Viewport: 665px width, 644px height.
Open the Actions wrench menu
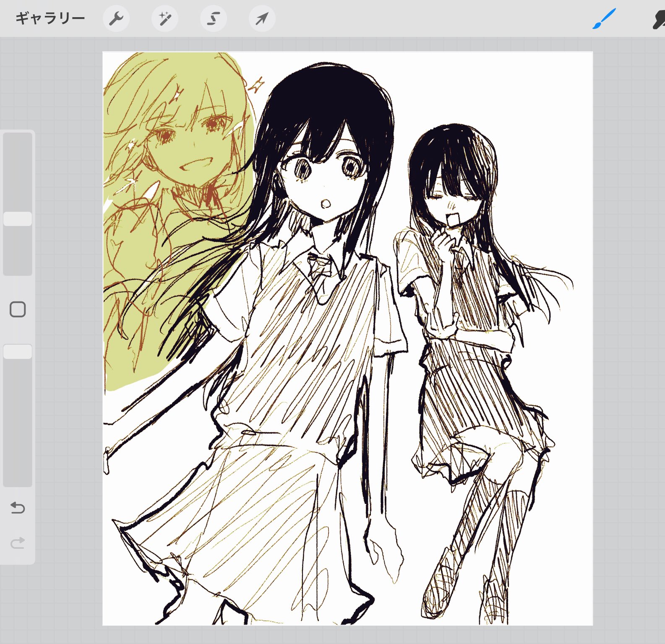coord(116,18)
